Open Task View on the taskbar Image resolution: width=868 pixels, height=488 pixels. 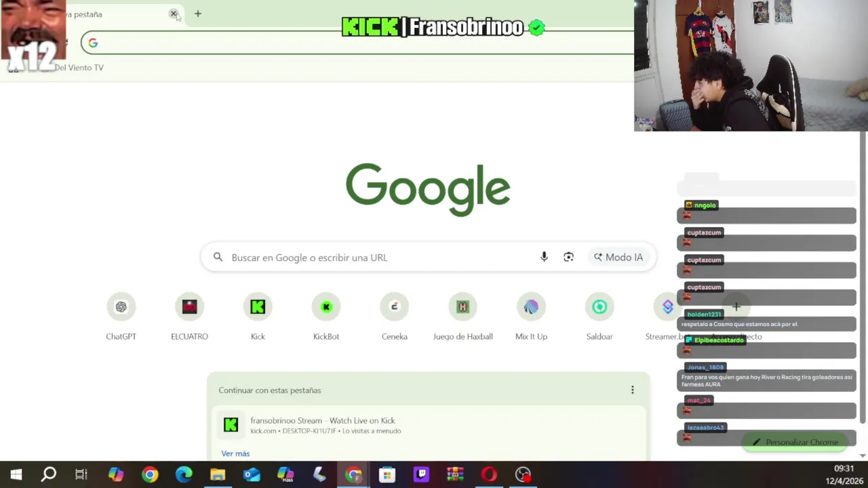coord(81,474)
